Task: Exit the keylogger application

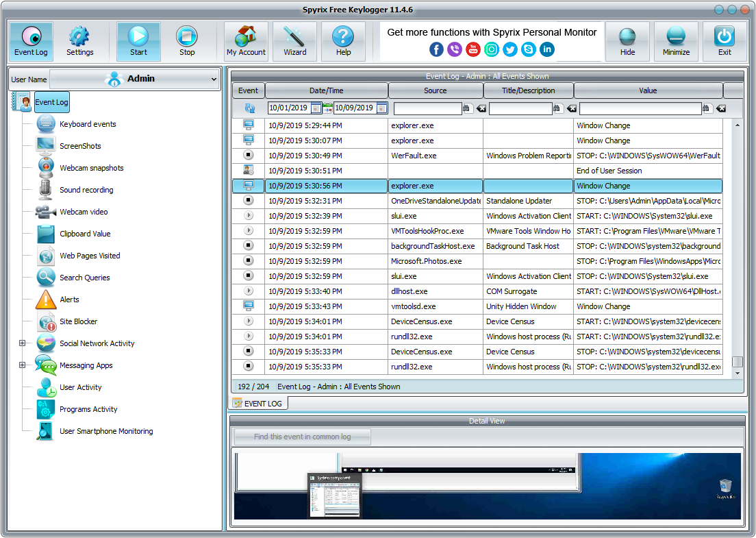Action: point(724,42)
